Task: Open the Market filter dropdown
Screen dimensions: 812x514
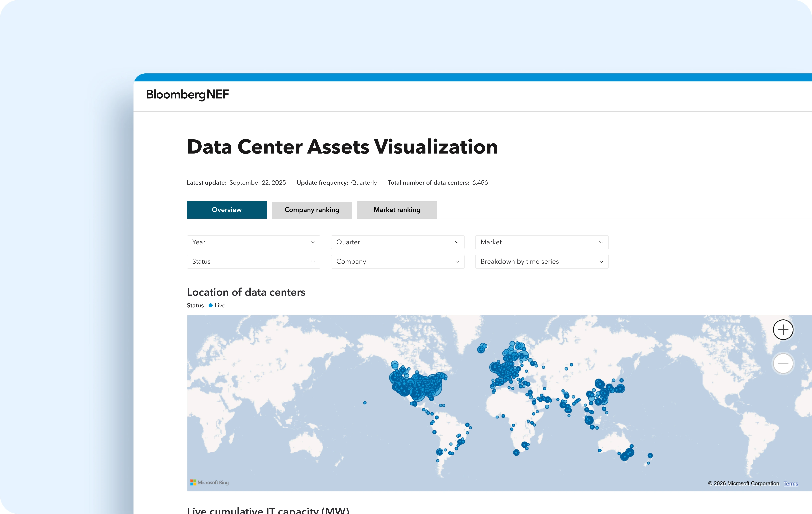Action: [542, 242]
